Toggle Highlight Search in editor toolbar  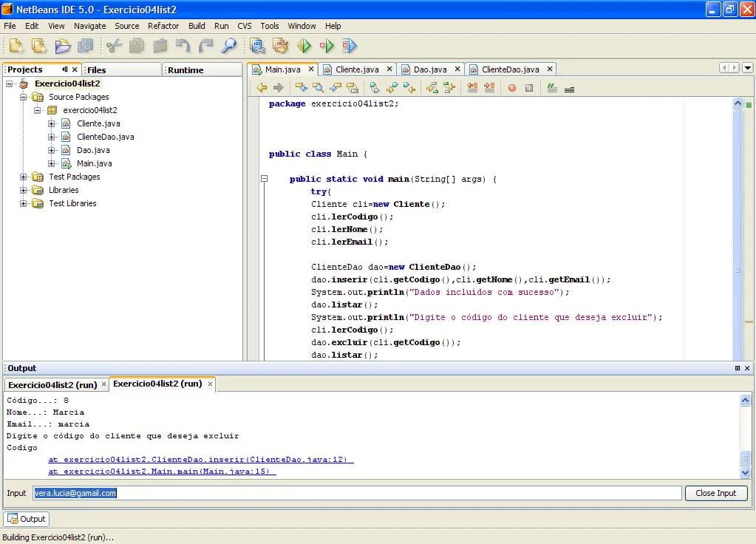[353, 88]
